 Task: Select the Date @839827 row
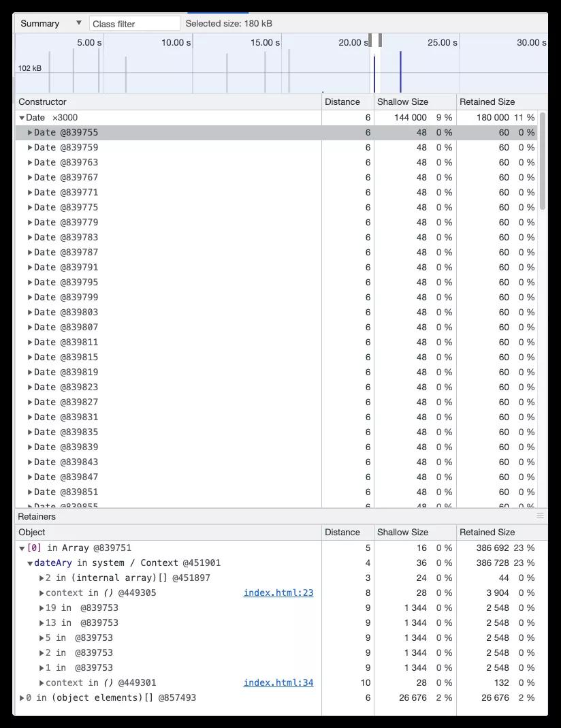point(276,402)
